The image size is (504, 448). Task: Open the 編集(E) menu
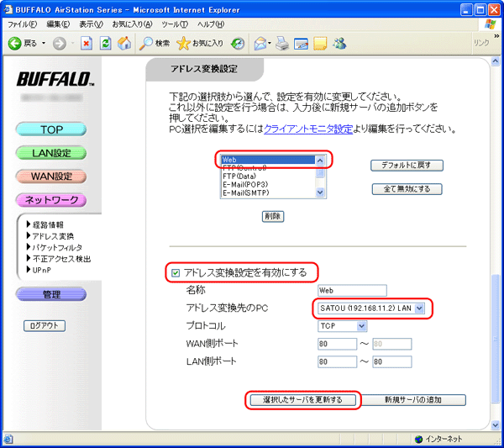coord(58,24)
